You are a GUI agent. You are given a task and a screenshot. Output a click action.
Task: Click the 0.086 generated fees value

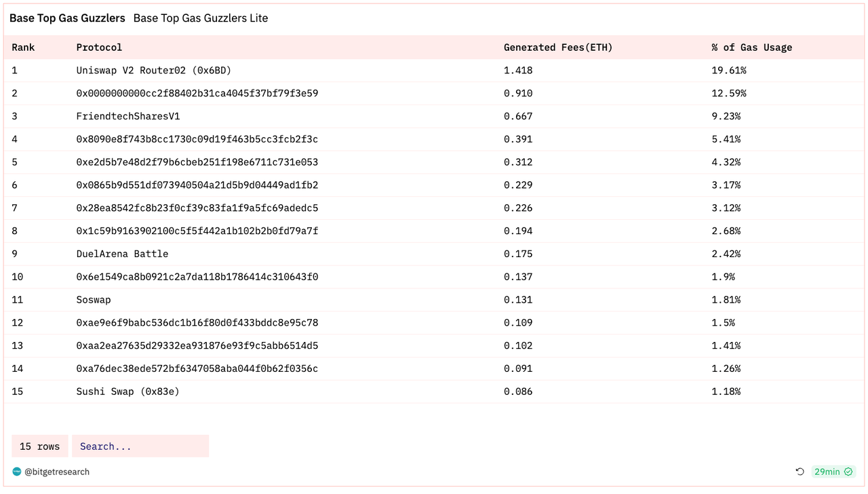(x=518, y=392)
